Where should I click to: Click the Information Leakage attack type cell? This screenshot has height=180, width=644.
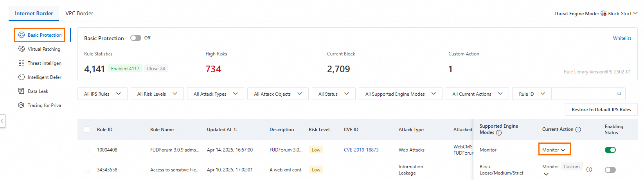click(x=411, y=170)
